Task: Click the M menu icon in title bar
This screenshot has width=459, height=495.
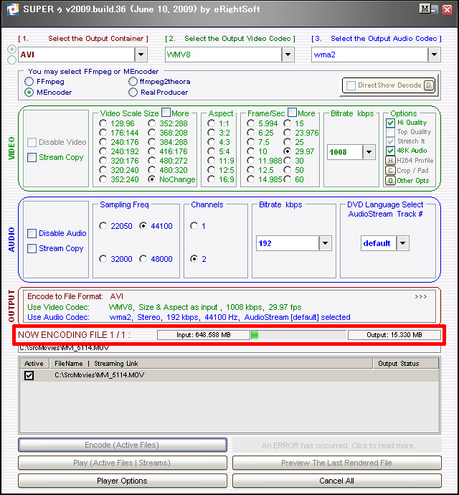Action: pyautogui.click(x=424, y=9)
